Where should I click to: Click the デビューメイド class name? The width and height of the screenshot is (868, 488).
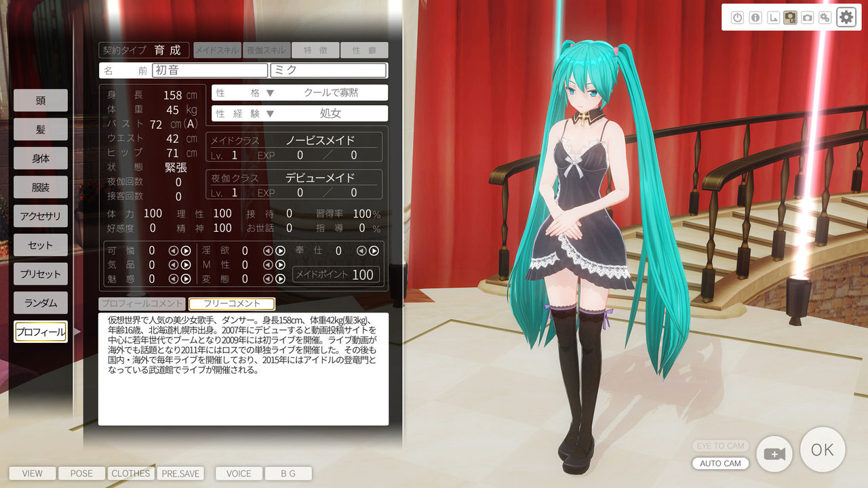[x=320, y=178]
